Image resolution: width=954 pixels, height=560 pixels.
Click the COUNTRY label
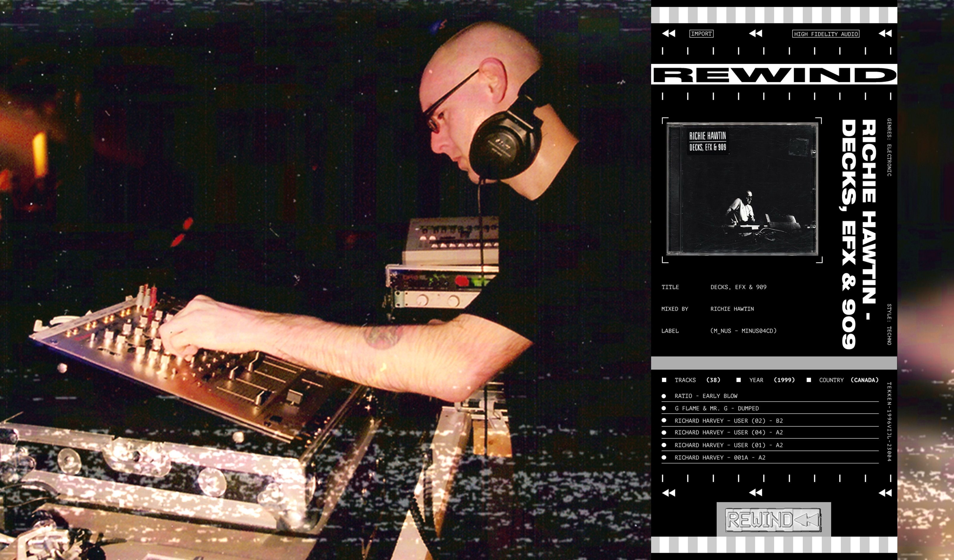[831, 380]
